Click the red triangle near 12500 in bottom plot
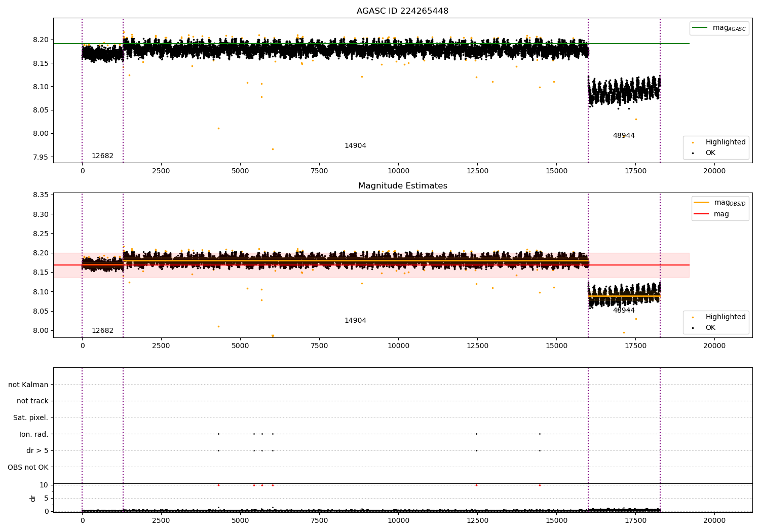The image size is (760, 532). click(476, 485)
